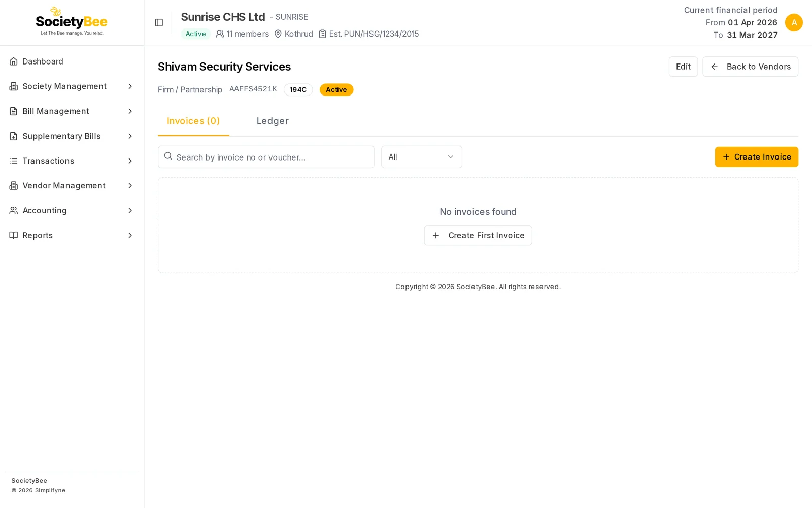Click the Transactions list icon

click(x=14, y=161)
